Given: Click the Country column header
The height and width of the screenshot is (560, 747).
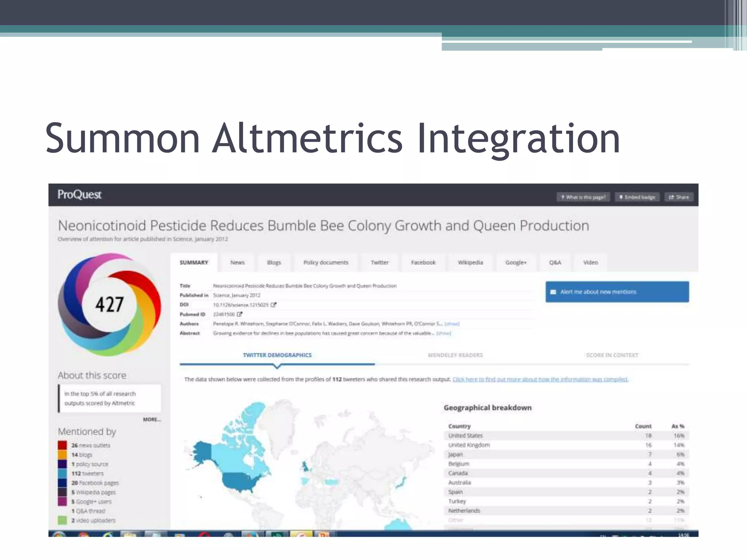Looking at the screenshot, I should [460, 426].
